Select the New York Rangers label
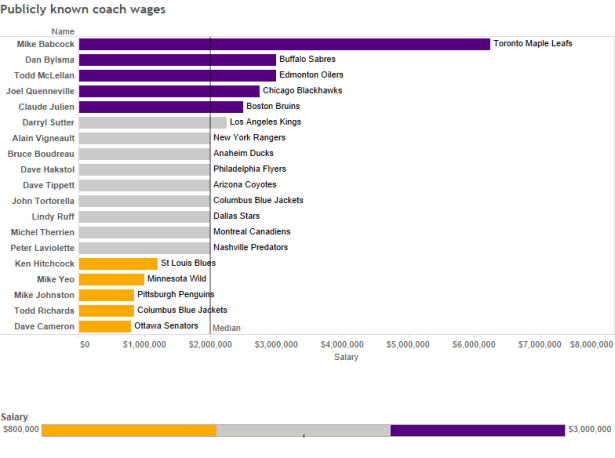The image size is (615, 458). (249, 138)
